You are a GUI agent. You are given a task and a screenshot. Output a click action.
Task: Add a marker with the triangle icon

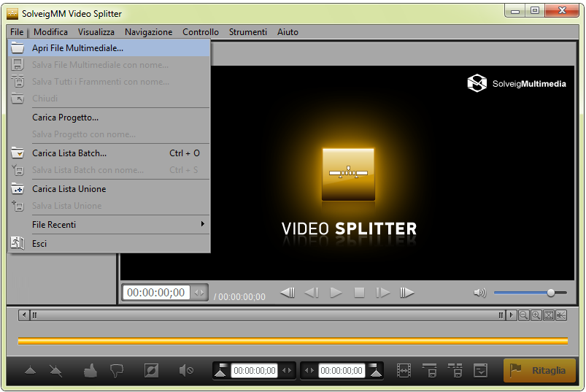pyautogui.click(x=30, y=371)
